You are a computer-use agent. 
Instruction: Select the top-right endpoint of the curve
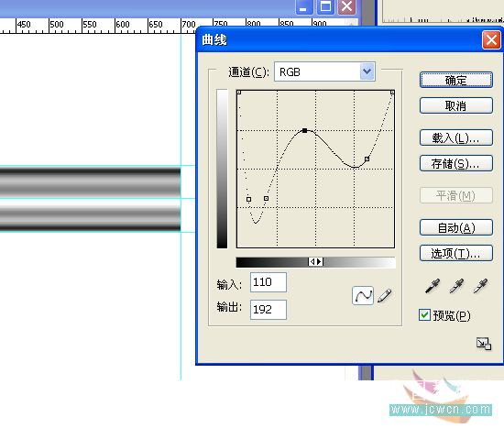[392, 93]
